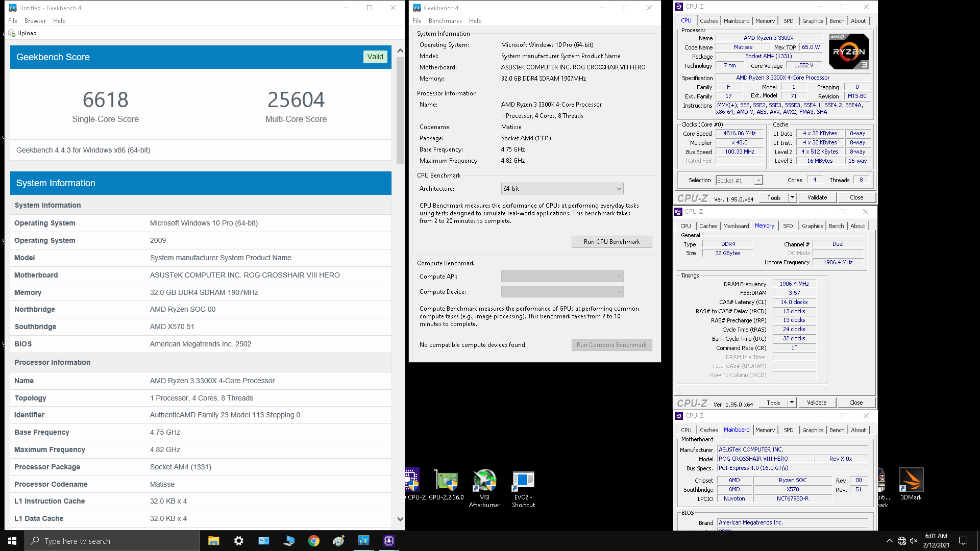Switch to Bench tab in CPU-Z CPU window
980x551 pixels.
[x=837, y=21]
